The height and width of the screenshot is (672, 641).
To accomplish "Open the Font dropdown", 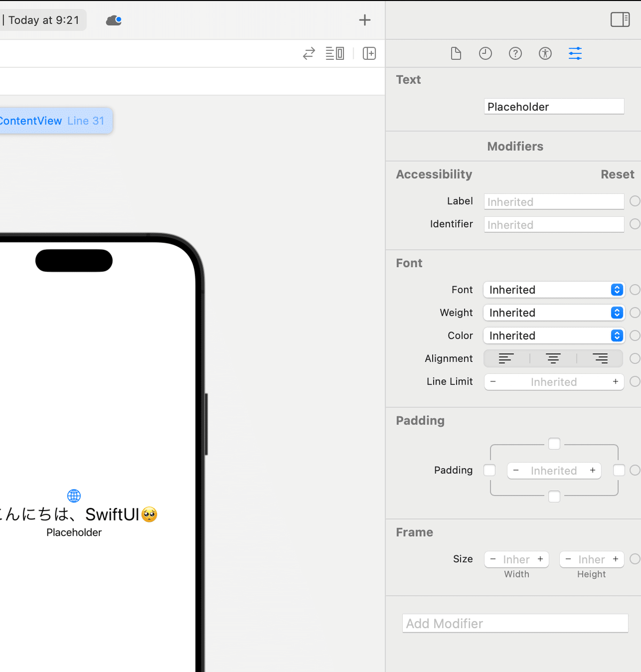I will (x=554, y=290).
